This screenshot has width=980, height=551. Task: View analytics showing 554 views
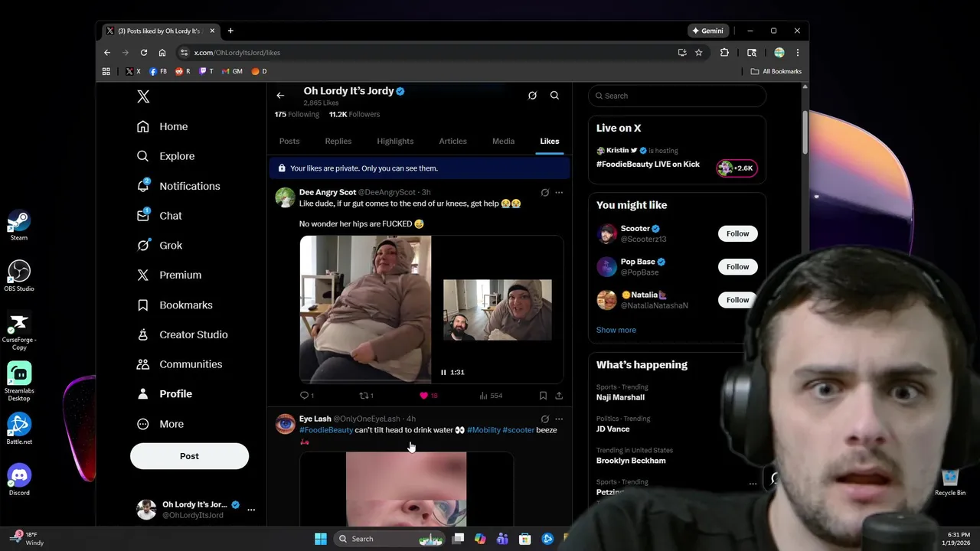491,396
